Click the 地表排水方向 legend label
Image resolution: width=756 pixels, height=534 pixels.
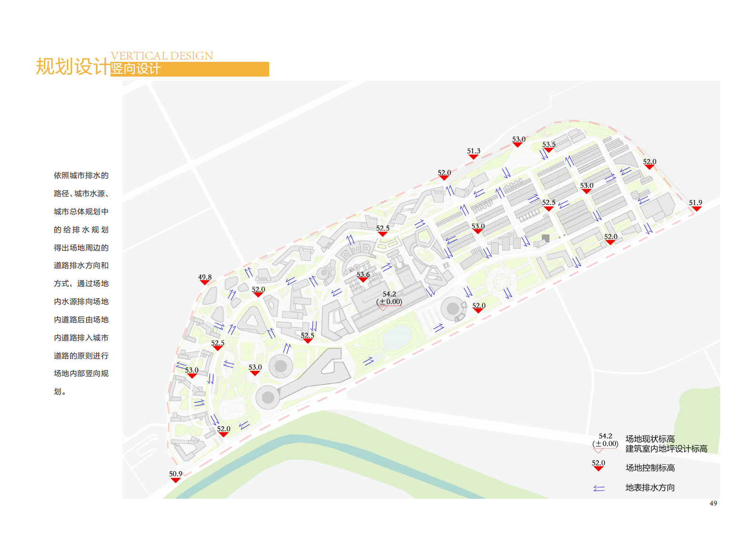click(650, 488)
